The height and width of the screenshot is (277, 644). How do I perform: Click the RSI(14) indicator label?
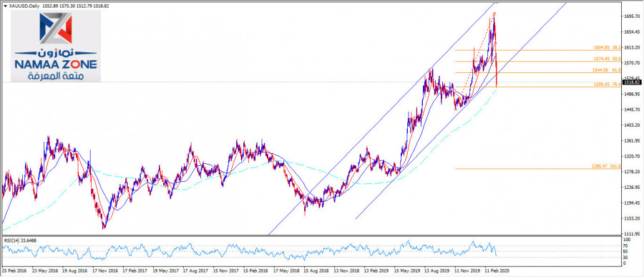(17, 240)
